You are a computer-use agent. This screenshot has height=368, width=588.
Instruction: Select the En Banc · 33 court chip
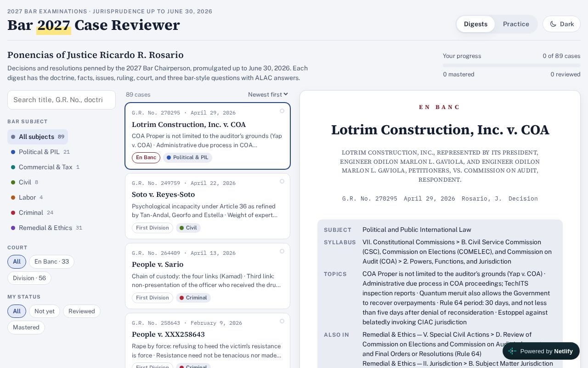(x=51, y=262)
